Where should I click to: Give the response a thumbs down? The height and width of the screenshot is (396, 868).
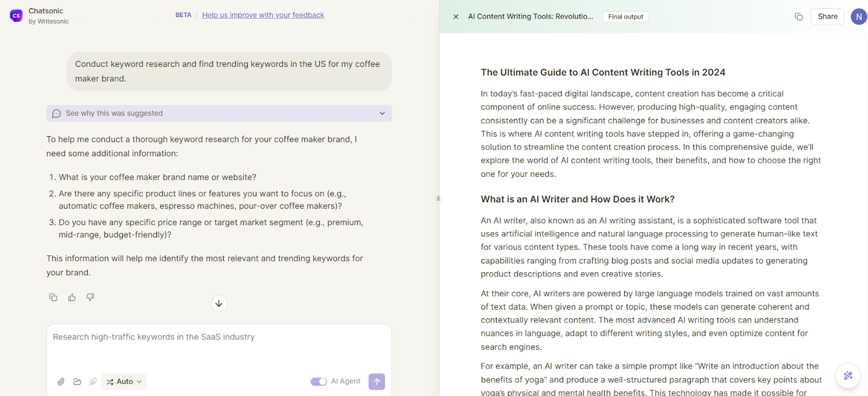pos(90,297)
